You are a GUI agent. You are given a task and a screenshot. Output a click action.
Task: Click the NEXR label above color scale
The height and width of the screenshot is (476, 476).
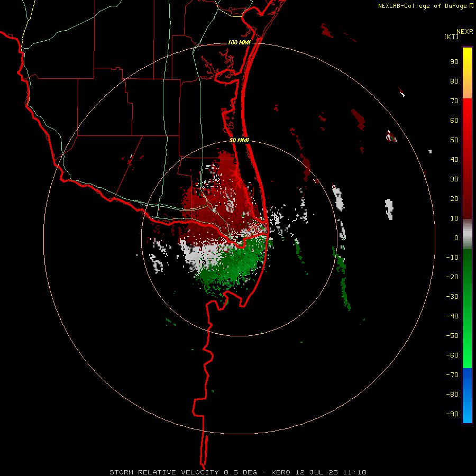pyautogui.click(x=465, y=32)
